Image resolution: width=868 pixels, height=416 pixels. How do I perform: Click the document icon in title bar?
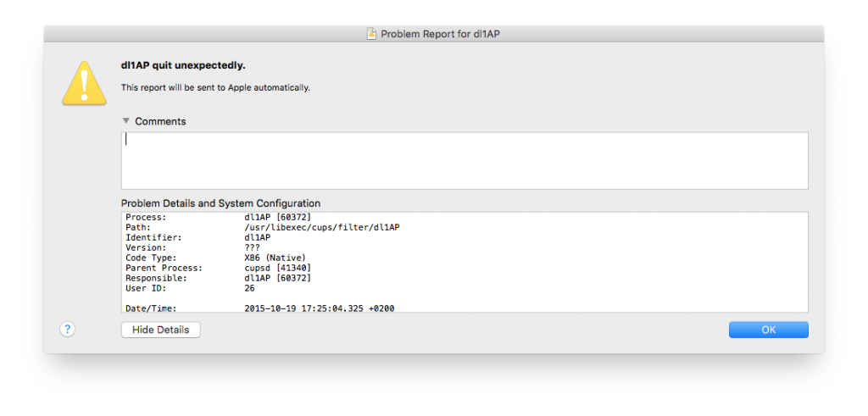(x=372, y=34)
